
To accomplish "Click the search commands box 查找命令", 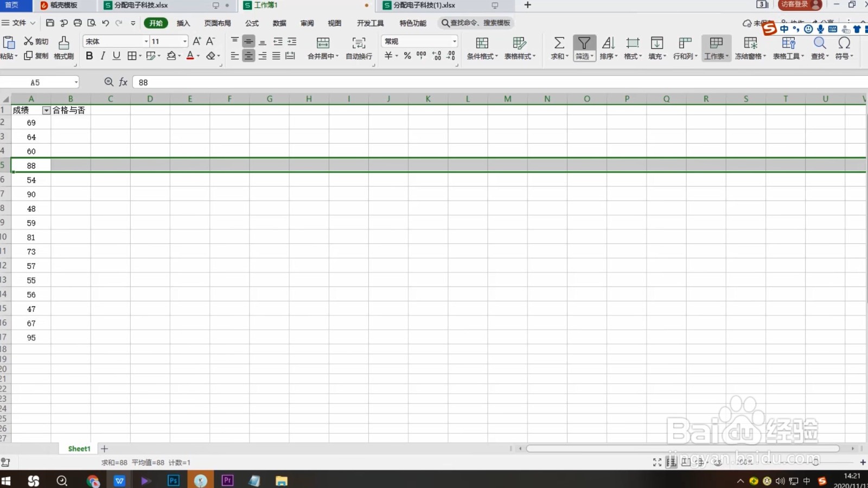I will coord(476,23).
